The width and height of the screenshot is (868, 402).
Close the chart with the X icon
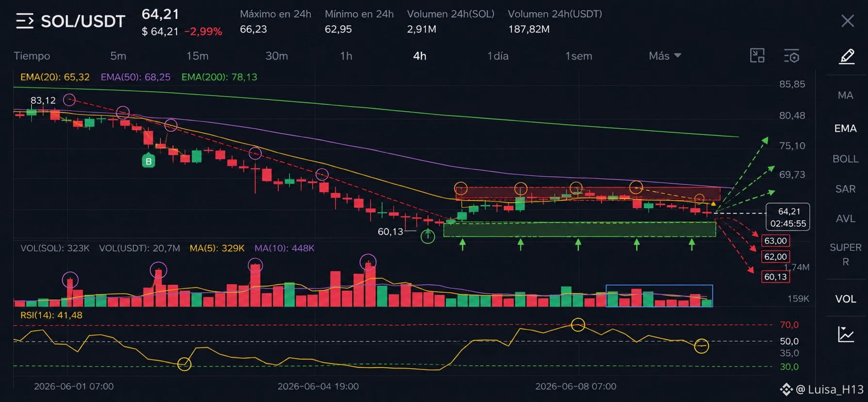coord(847,21)
